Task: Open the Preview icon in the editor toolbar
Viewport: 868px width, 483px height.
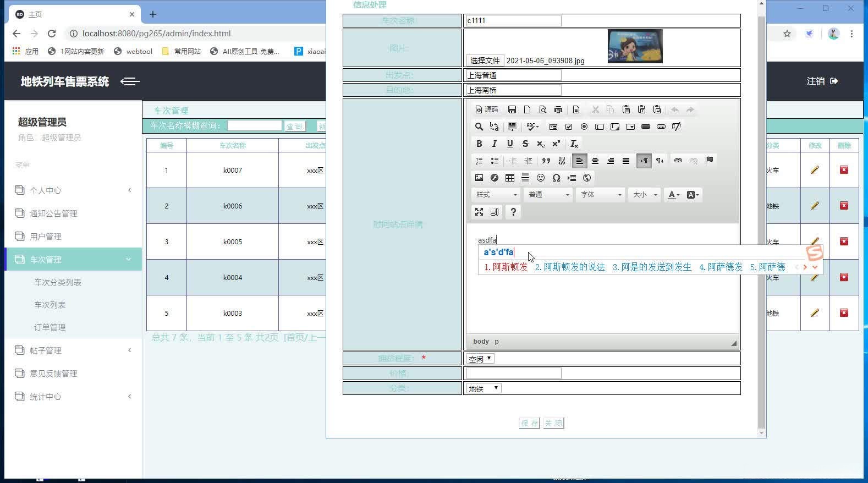Action: (542, 109)
